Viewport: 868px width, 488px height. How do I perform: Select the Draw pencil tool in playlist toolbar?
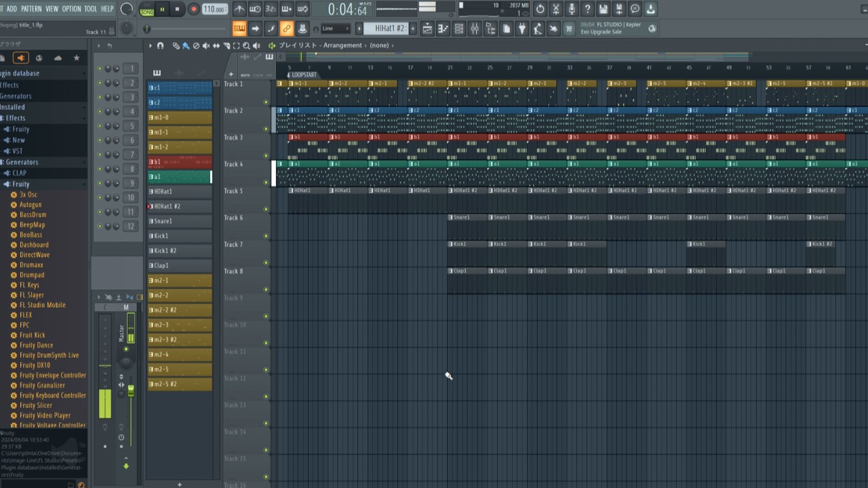tap(176, 45)
